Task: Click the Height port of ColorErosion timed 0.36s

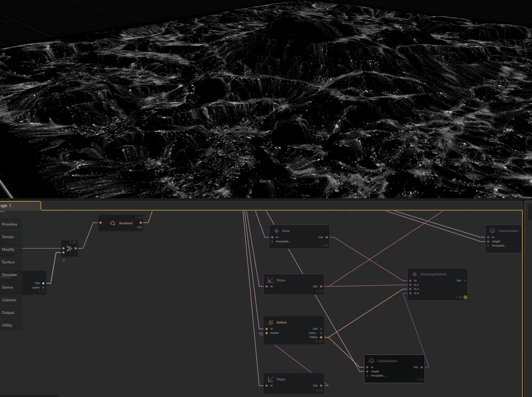Action: coord(367,371)
